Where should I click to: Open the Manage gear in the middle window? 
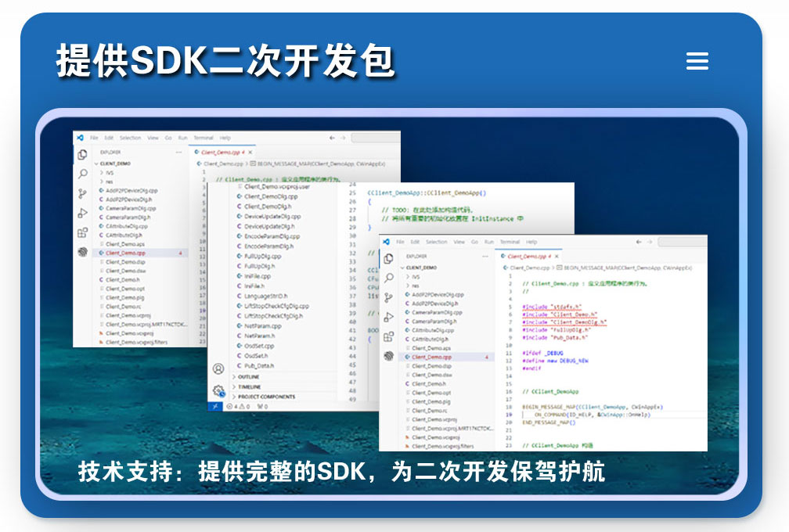(x=218, y=390)
